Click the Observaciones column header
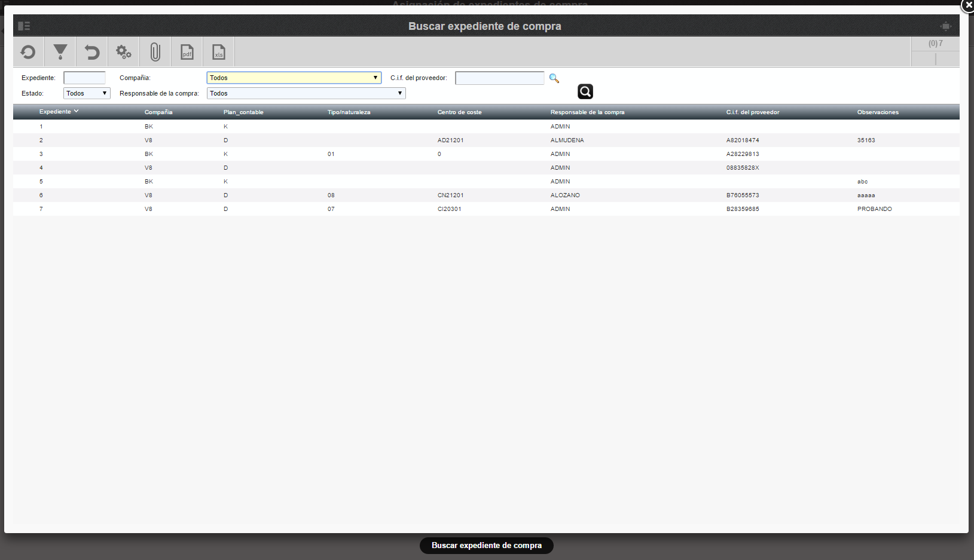The image size is (974, 560). coord(878,112)
